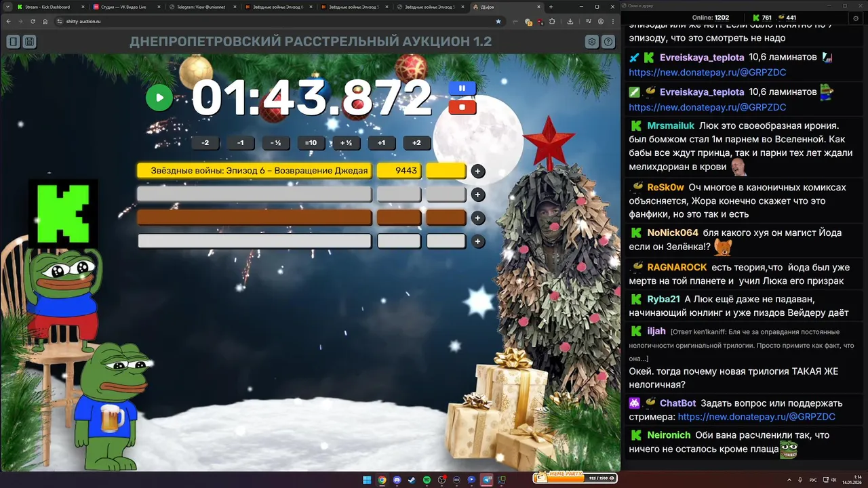The image size is (868, 488).
Task: Open Discord from the taskbar
Action: click(397, 480)
